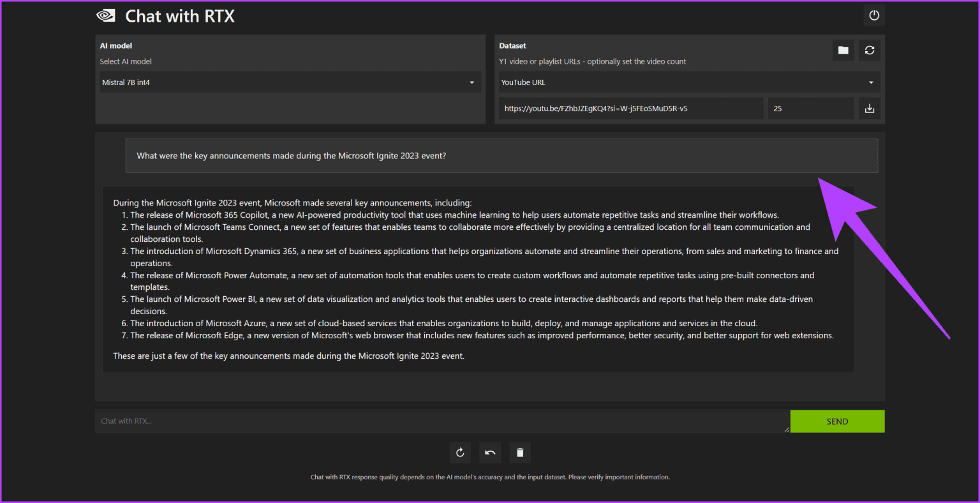
Task: Click the undo last message icon
Action: [490, 453]
